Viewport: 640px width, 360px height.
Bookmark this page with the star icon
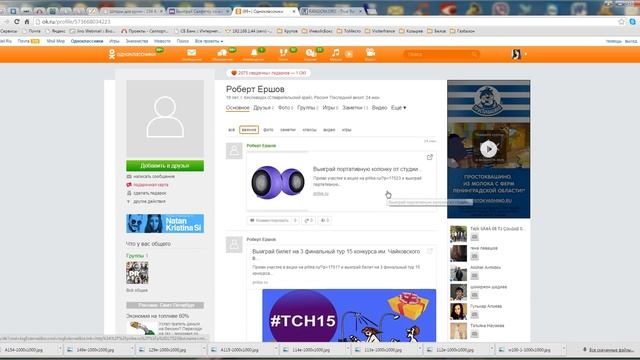621,22
